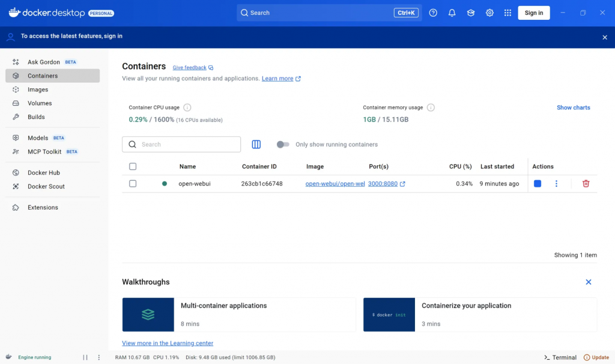Toggle Only show running containers switch
Screen dimensions: 615x364
(283, 144)
